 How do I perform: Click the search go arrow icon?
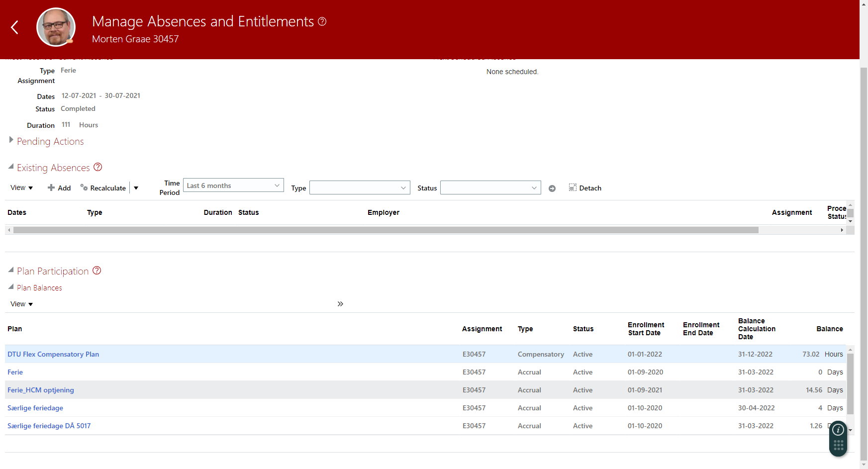[552, 188]
